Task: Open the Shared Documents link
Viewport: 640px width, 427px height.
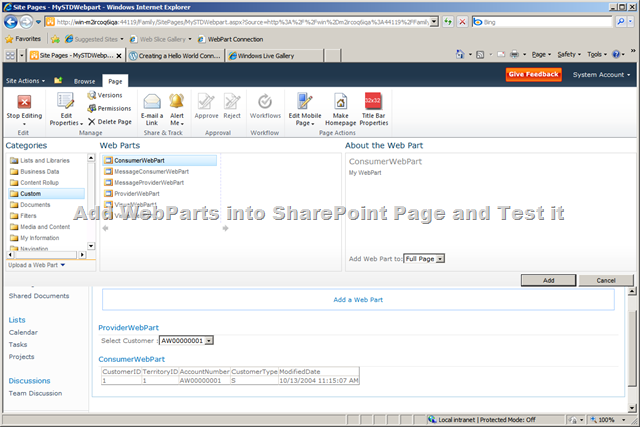Action: (x=39, y=296)
